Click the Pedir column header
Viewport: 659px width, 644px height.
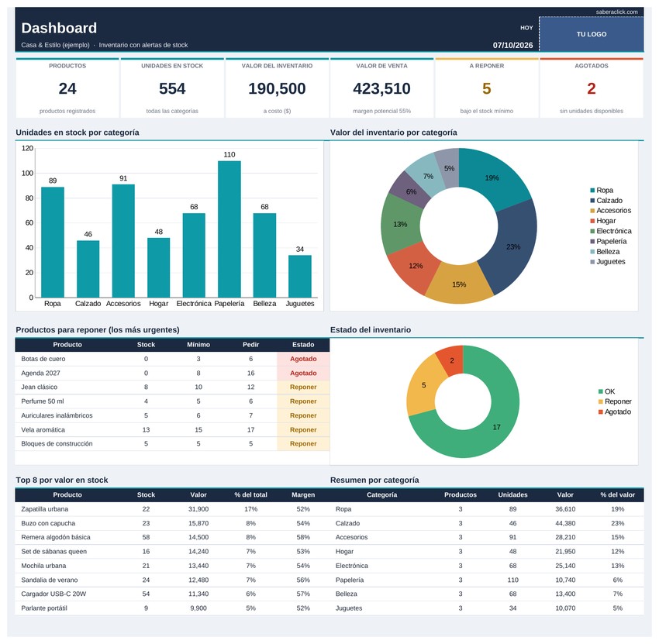[250, 345]
